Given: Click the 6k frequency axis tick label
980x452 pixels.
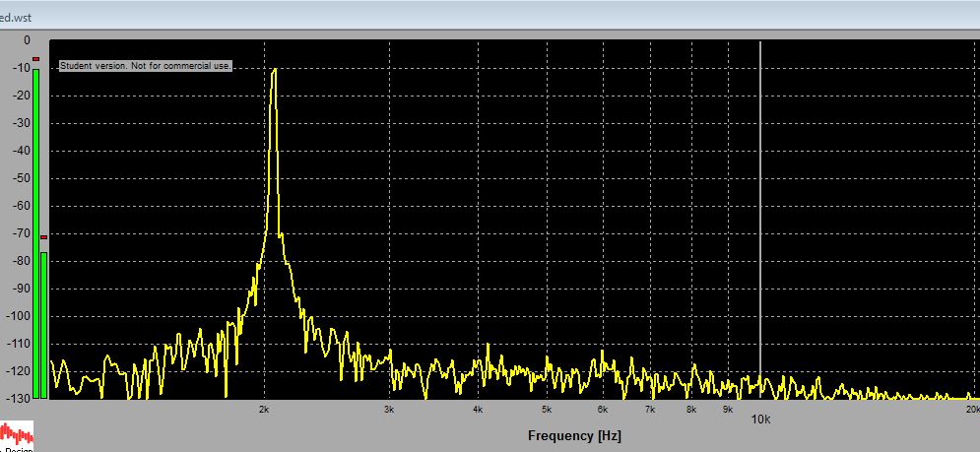Looking at the screenshot, I should (x=603, y=410).
